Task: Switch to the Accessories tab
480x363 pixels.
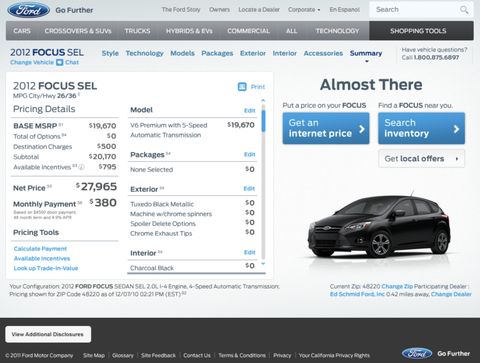Action: pyautogui.click(x=323, y=53)
